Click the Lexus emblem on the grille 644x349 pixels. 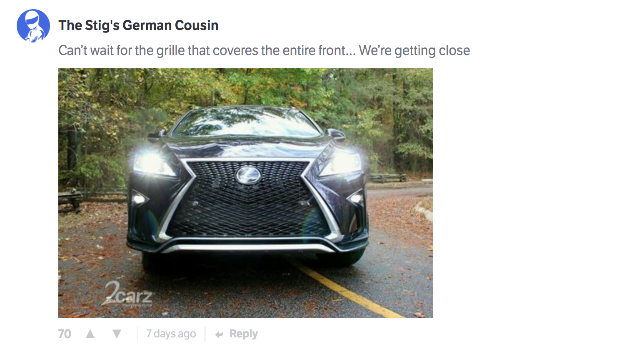click(248, 175)
